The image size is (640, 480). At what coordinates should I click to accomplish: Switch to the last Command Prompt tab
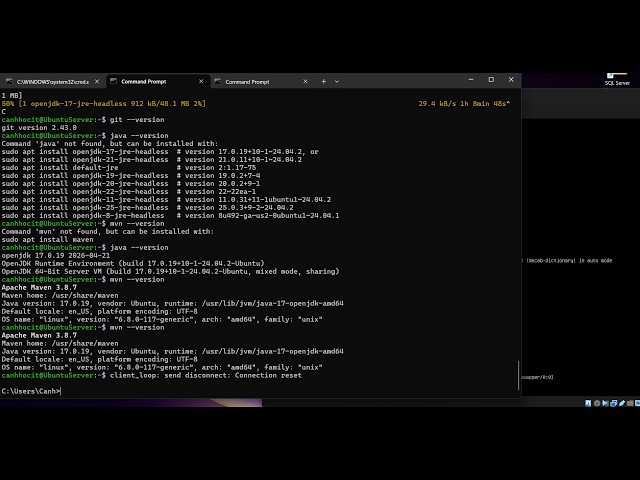point(262,82)
